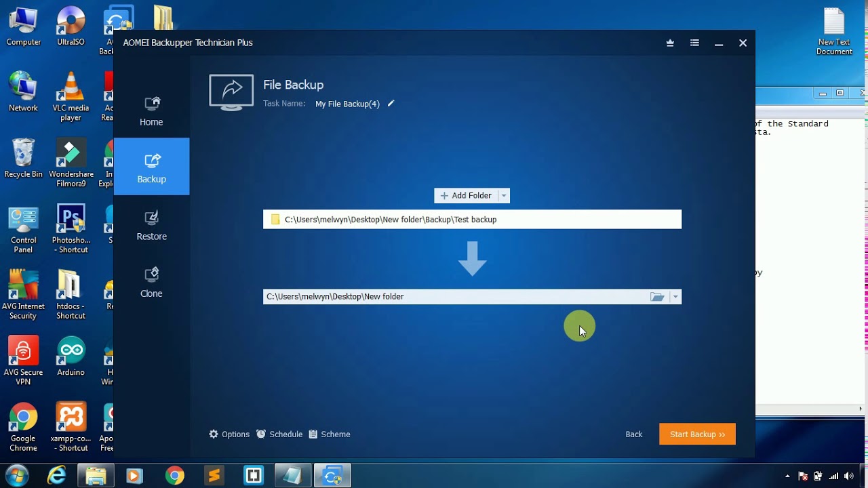Screen dimensions: 868x488
Task: Select xampp-control shortcut on desktop
Action: coord(71,427)
